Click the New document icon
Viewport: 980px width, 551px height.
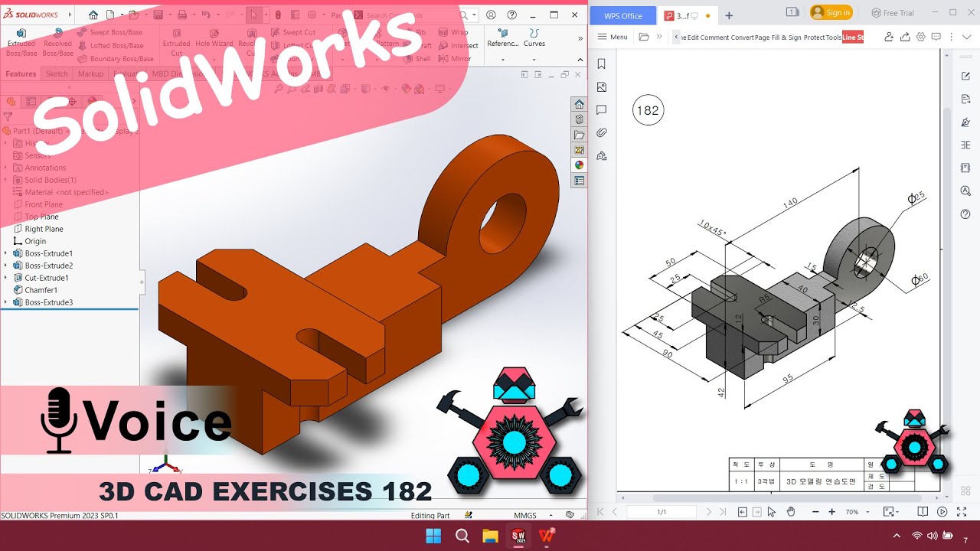111,15
